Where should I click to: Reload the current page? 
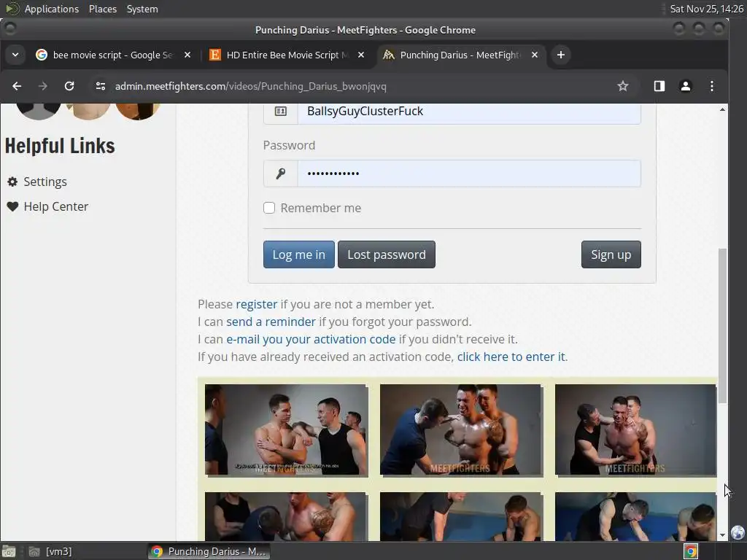[69, 86]
